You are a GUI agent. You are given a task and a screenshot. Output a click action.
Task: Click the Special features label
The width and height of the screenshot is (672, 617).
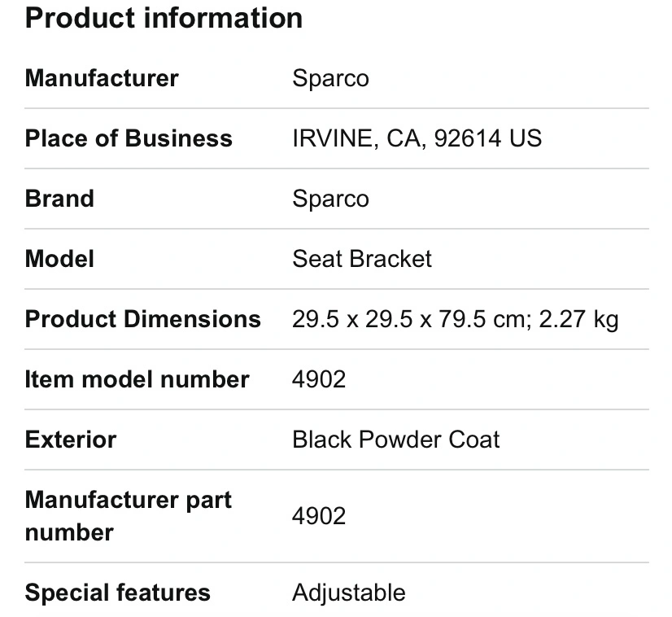tap(118, 593)
